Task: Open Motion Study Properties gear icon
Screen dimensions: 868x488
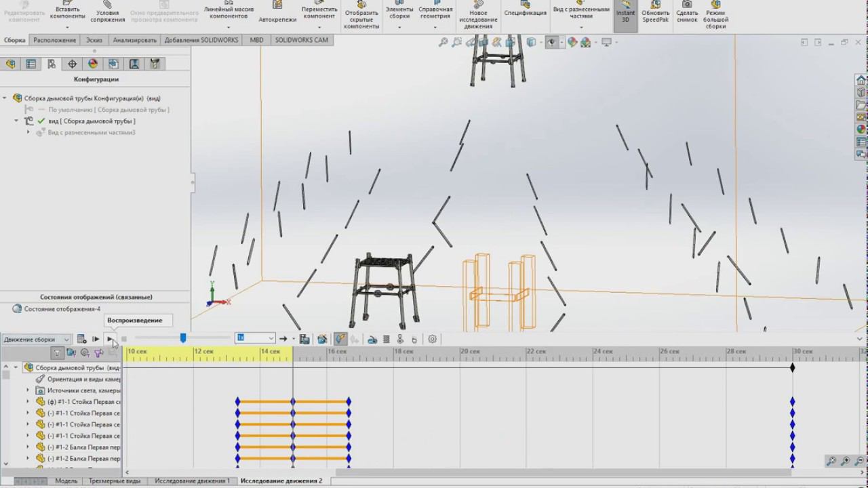Action: 433,339
